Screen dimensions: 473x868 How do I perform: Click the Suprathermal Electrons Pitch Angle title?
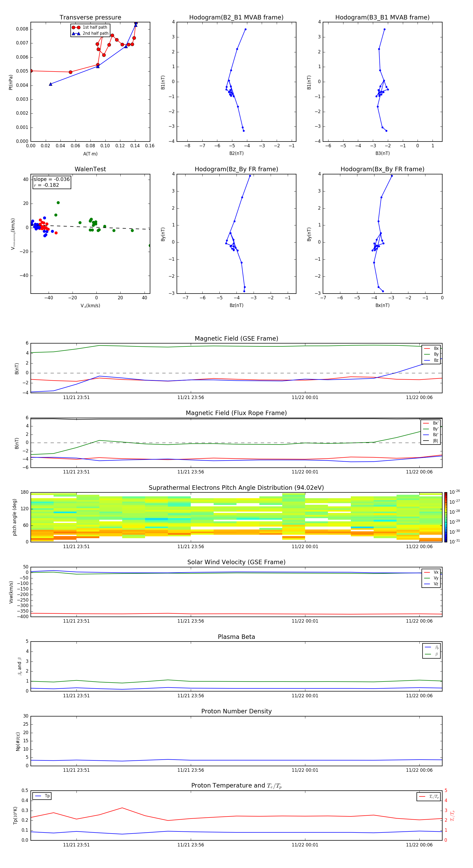(x=236, y=488)
